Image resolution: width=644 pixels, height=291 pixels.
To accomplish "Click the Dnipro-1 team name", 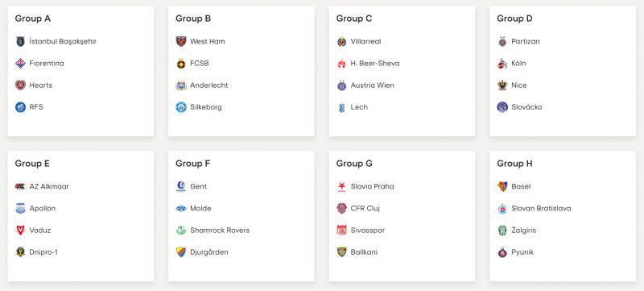I will tap(43, 252).
